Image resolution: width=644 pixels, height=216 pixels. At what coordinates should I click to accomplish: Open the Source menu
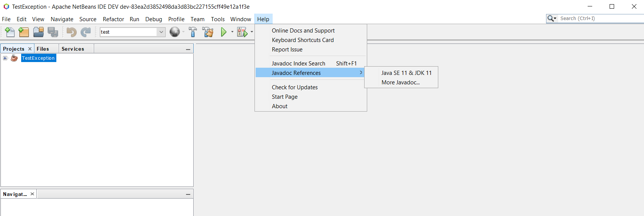(x=88, y=19)
